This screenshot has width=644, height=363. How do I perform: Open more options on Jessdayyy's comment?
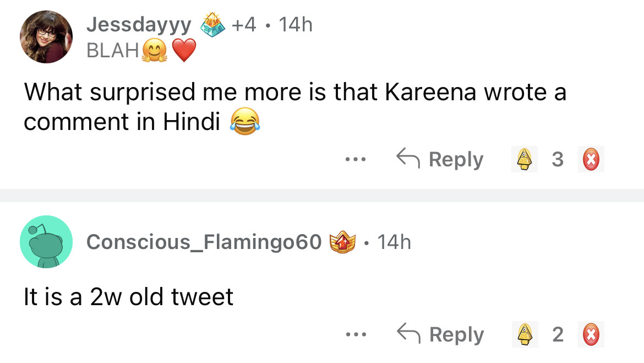[356, 160]
